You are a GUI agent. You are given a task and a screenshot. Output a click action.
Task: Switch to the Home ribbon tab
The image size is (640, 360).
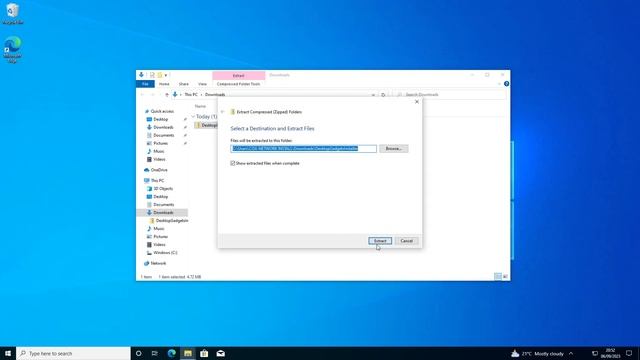coord(164,84)
